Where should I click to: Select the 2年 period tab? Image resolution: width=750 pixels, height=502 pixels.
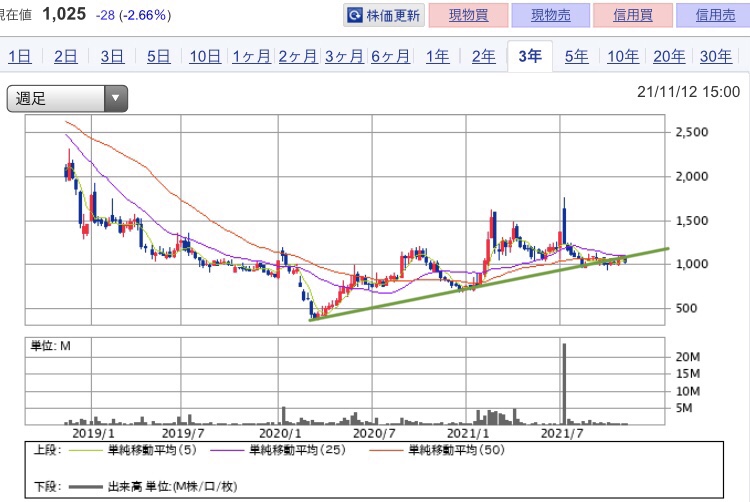point(484,56)
